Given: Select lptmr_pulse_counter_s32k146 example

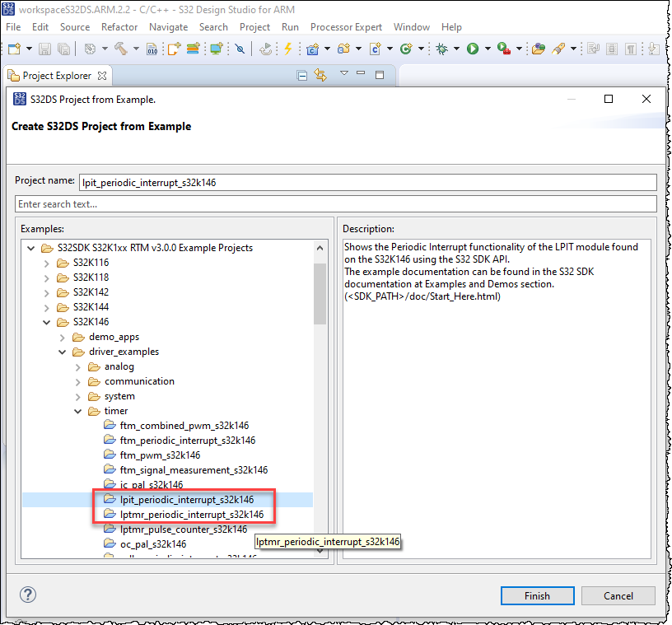Looking at the screenshot, I should pyautogui.click(x=184, y=529).
